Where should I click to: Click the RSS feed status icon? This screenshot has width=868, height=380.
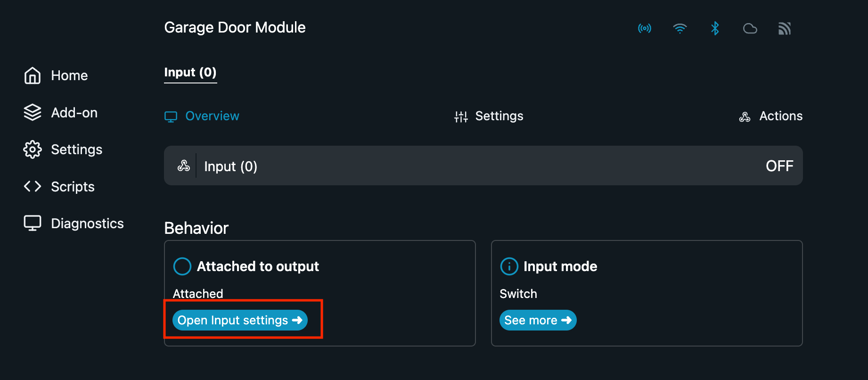785,29
